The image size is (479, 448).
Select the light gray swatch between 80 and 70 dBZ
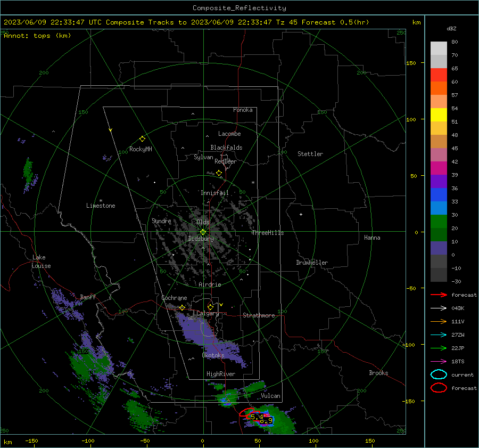[x=439, y=48]
